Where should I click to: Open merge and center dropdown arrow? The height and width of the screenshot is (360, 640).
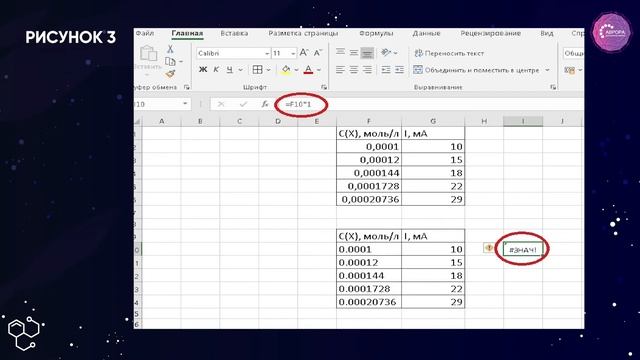tap(547, 70)
